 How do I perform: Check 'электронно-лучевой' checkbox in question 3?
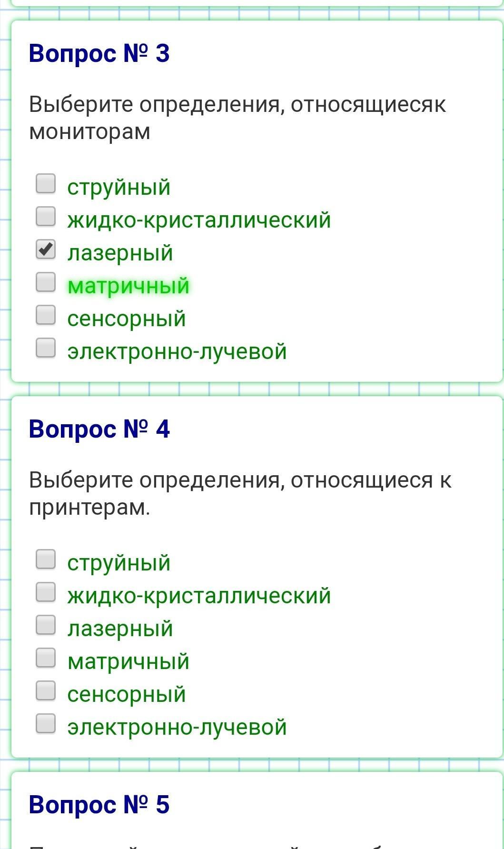coord(46,348)
